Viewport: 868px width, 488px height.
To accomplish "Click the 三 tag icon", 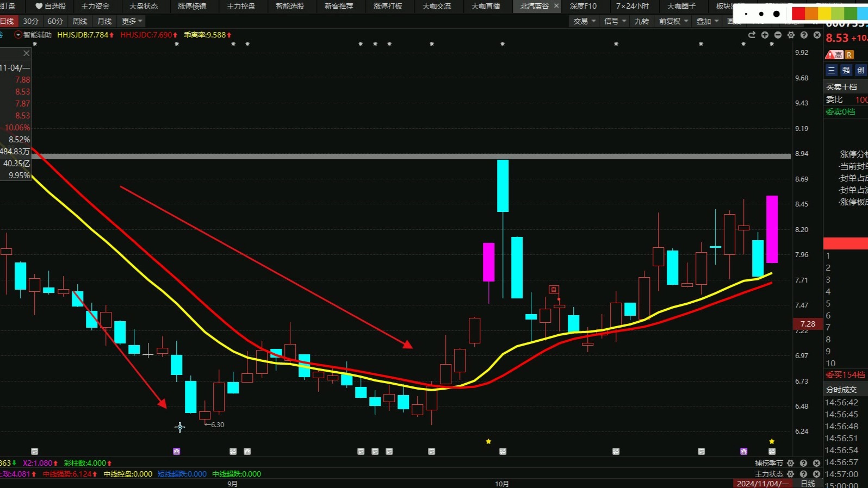I will [x=832, y=70].
